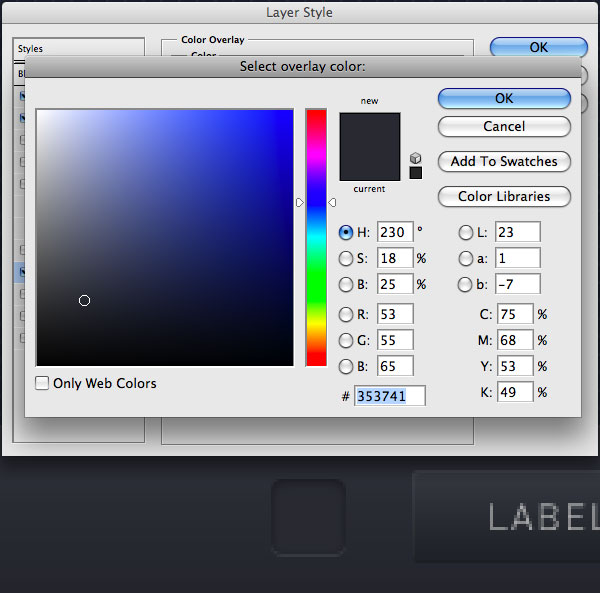This screenshot has width=600, height=593.
Task: Click the Lab b field showing -7
Action: point(518,284)
